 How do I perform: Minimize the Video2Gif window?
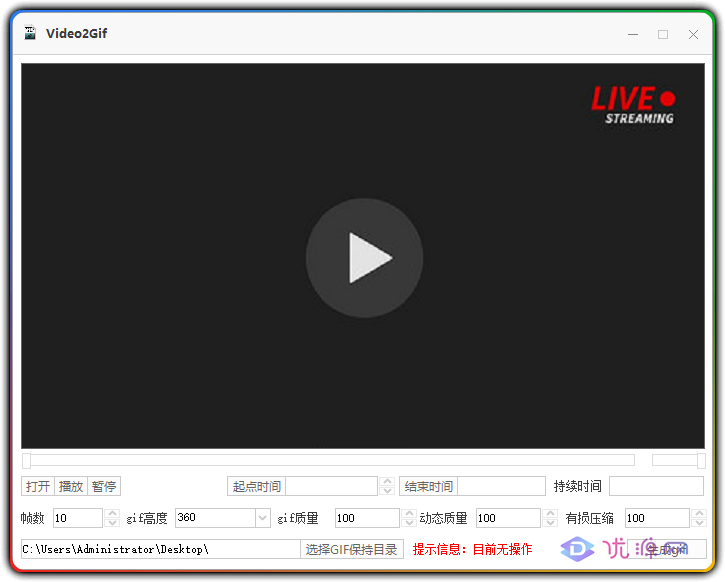(633, 34)
